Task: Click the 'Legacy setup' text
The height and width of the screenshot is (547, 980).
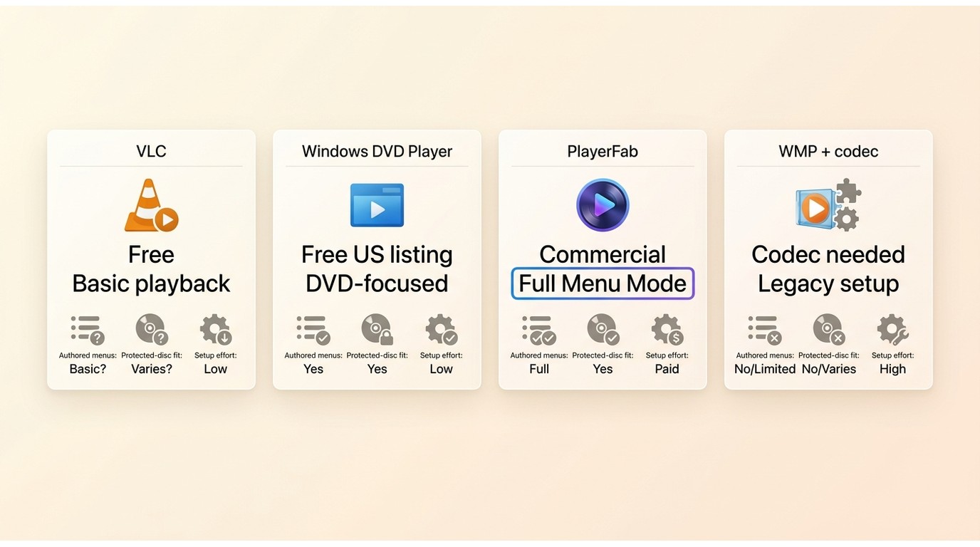Action: (828, 283)
